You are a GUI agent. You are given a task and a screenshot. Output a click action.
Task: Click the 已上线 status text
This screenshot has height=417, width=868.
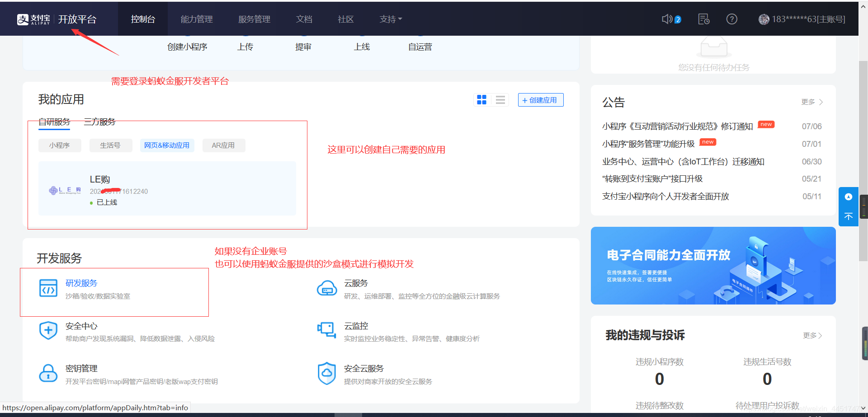(107, 202)
